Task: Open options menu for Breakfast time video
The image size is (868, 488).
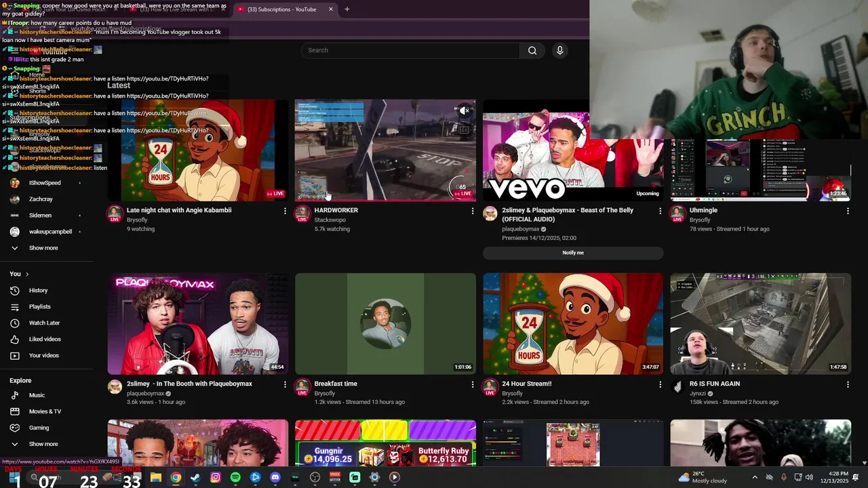Action: pyautogui.click(x=473, y=385)
